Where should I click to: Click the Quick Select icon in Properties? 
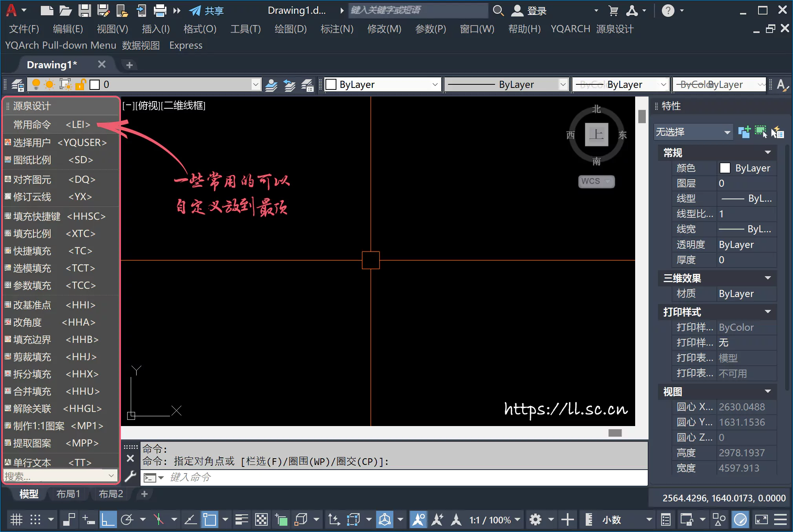[x=777, y=132]
